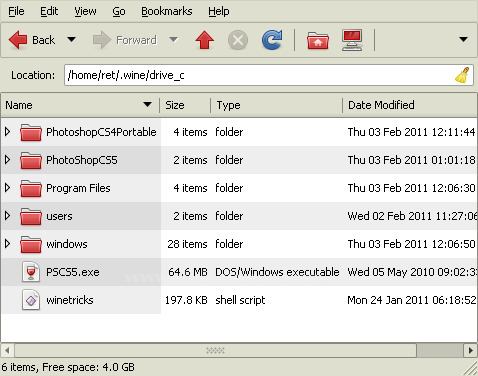Image resolution: width=478 pixels, height=376 pixels.
Task: Clear the location bar with the broom icon
Action: [x=462, y=75]
